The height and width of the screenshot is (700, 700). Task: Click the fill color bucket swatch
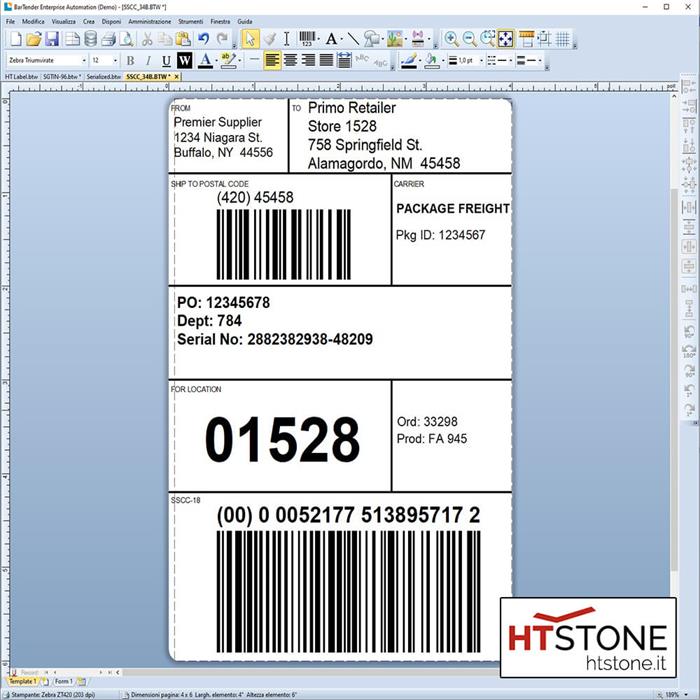pyautogui.click(x=432, y=60)
